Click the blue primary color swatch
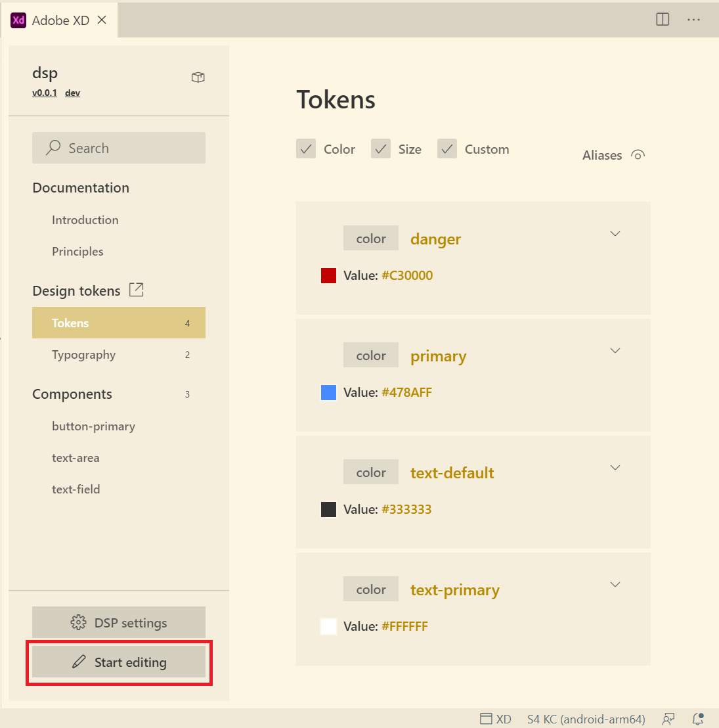Screen dimensions: 719x728 point(328,392)
